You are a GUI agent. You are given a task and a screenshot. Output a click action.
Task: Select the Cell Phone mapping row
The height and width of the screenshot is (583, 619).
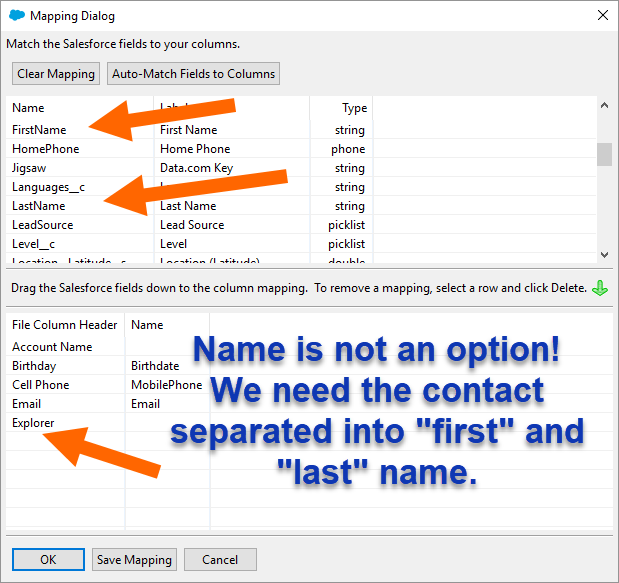pyautogui.click(x=310, y=384)
